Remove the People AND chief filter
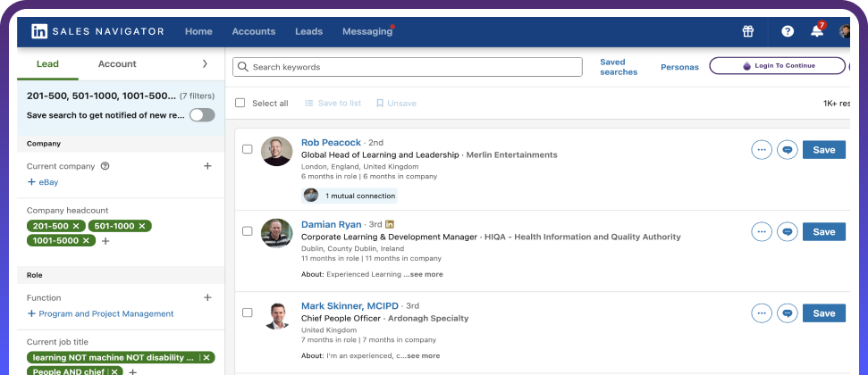 pos(115,371)
